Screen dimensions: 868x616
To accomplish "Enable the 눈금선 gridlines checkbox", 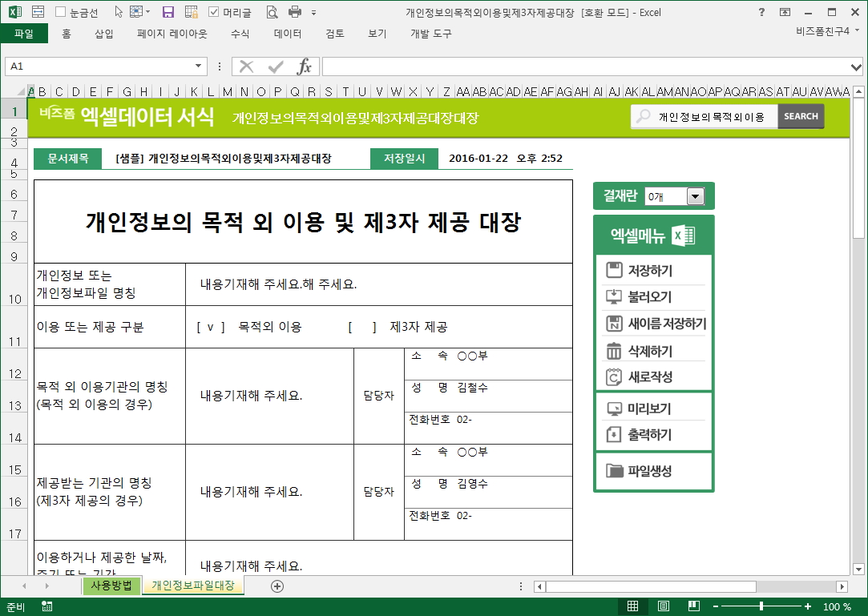I will [x=61, y=13].
